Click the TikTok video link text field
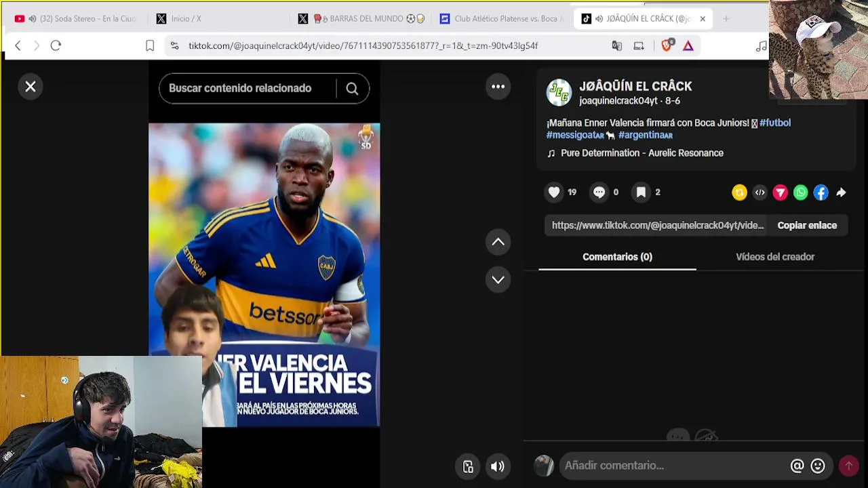Screen dimensions: 868x488 pos(658,226)
